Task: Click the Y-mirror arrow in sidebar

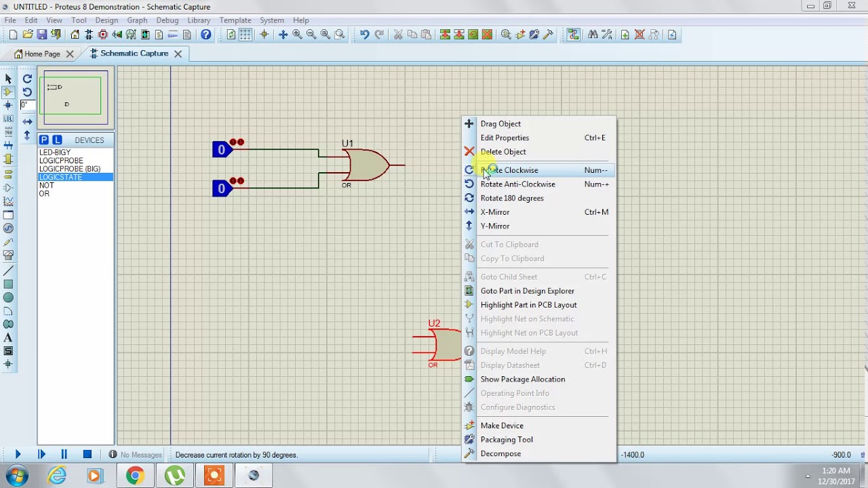Action: pyautogui.click(x=27, y=136)
